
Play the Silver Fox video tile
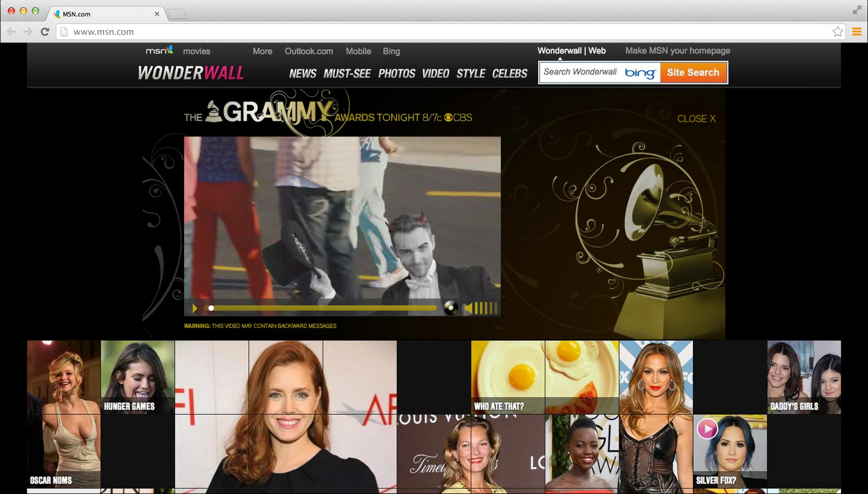(707, 428)
